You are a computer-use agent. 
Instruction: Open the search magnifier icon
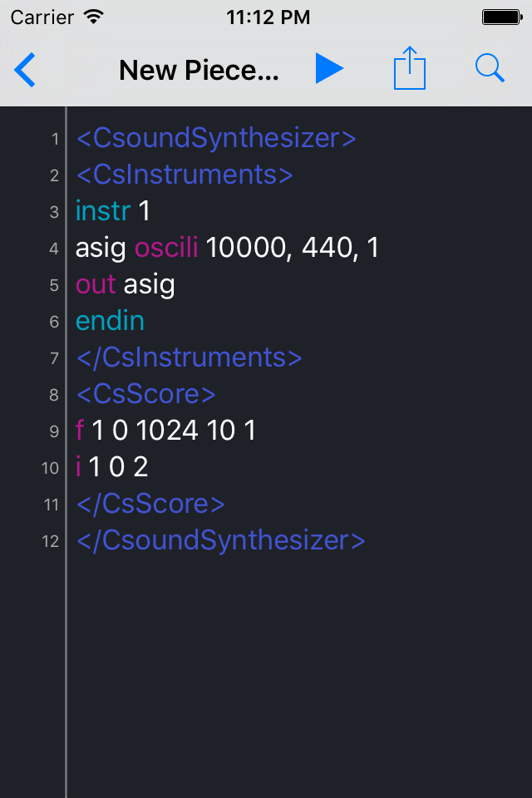click(x=490, y=67)
